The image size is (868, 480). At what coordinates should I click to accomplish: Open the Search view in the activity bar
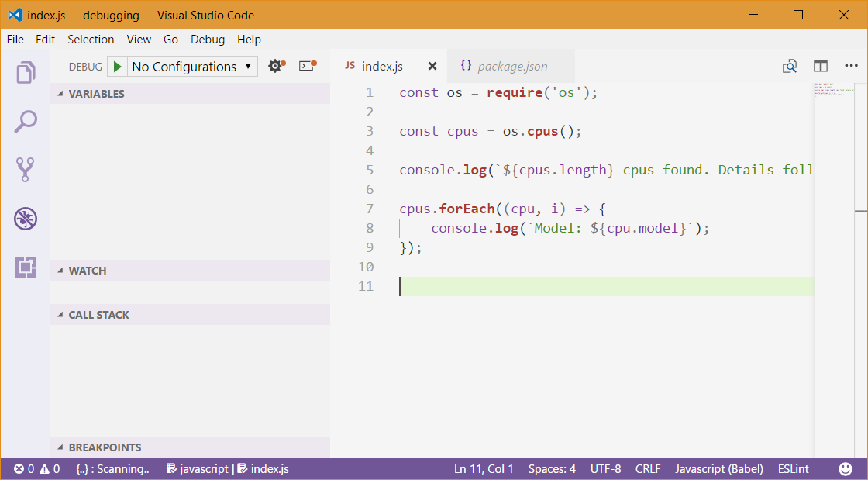tap(26, 121)
